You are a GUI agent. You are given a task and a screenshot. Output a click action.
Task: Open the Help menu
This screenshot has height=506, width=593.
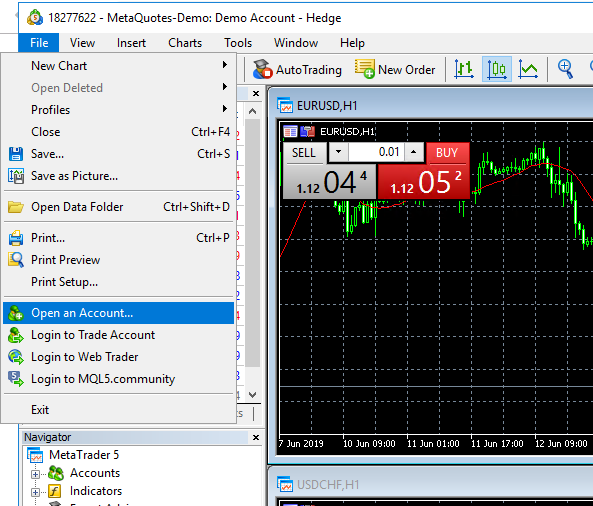352,43
